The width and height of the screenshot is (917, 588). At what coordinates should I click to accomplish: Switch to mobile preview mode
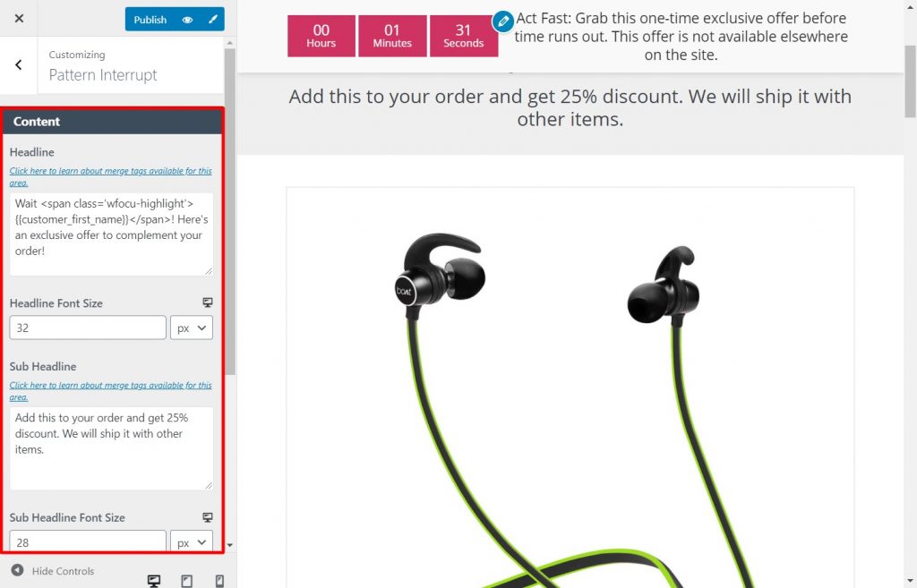pos(219,581)
